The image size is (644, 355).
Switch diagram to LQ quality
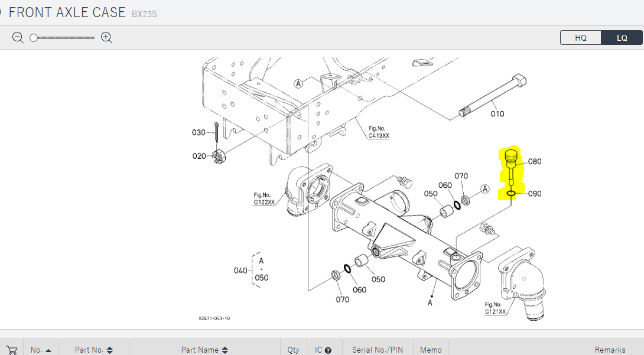622,38
